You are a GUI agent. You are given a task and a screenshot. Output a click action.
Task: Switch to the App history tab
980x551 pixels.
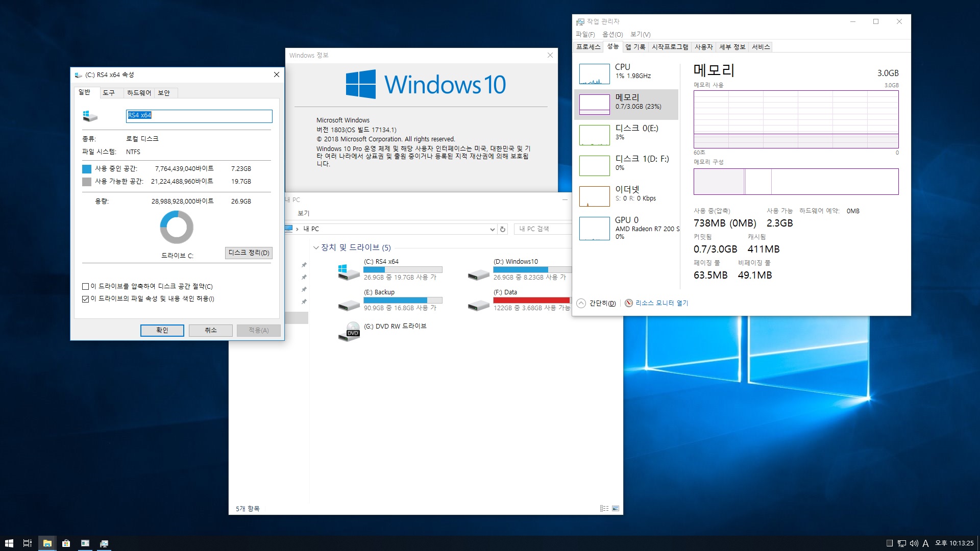pos(635,47)
